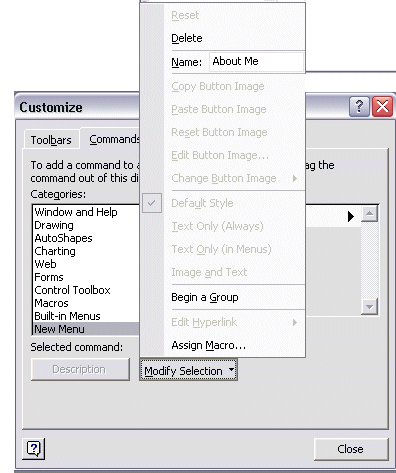
Task: Select Built-in Menus category
Action: click(x=86, y=316)
